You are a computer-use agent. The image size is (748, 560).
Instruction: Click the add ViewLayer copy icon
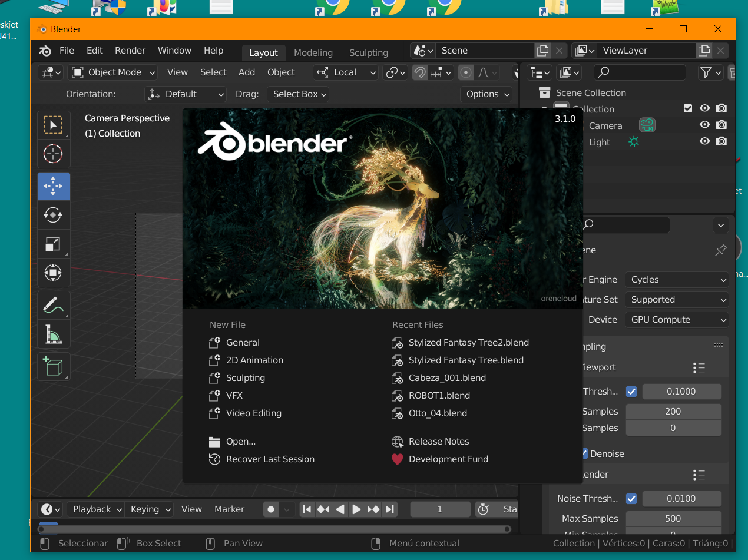click(x=704, y=51)
